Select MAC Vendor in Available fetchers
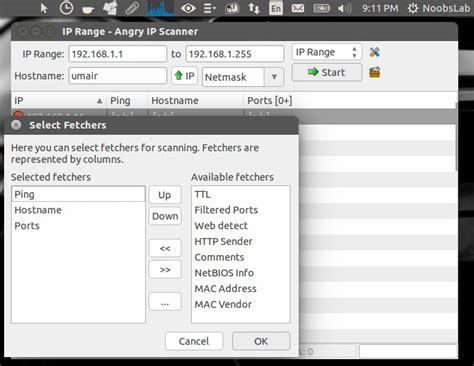The image size is (474, 366). [x=241, y=304]
